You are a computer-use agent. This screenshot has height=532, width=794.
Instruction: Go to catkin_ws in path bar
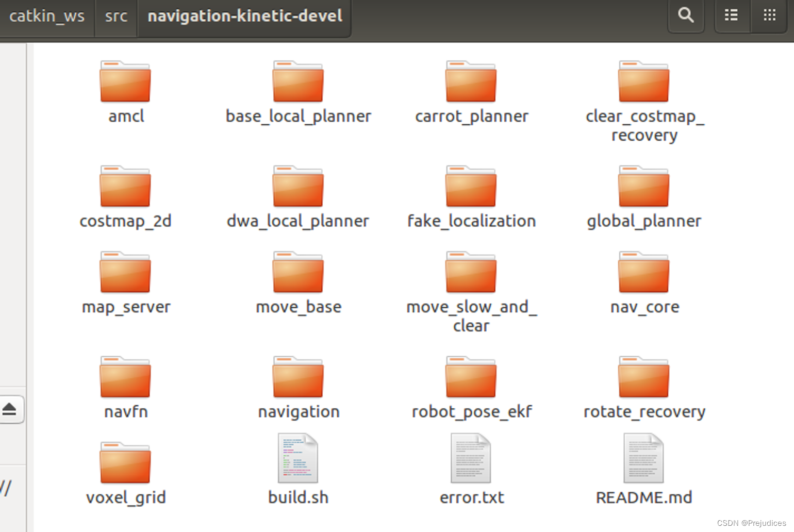47,16
